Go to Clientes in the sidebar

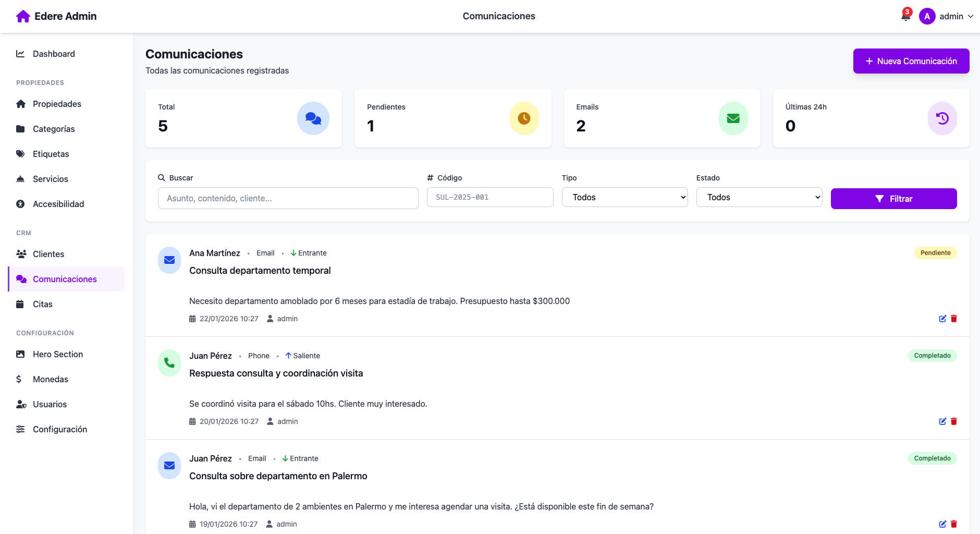pyautogui.click(x=48, y=254)
